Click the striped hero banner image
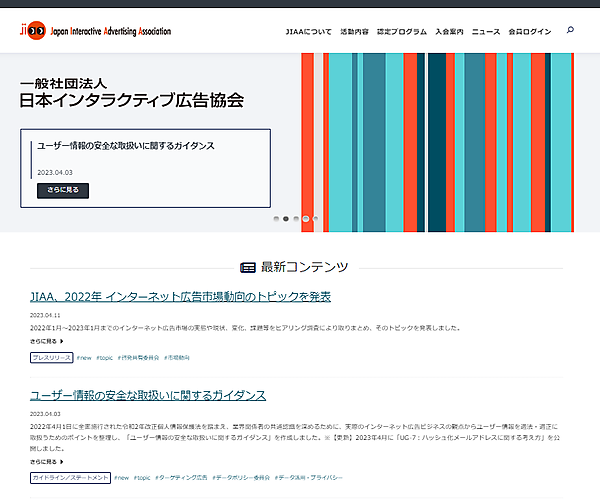Viewport: 600px width, 503px height. tap(450, 140)
